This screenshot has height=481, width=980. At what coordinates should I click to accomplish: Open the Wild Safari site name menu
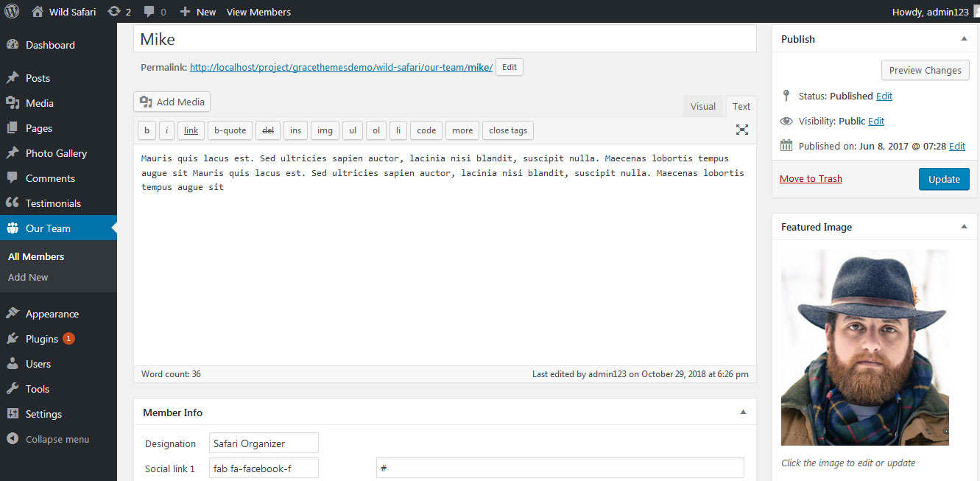(72, 12)
